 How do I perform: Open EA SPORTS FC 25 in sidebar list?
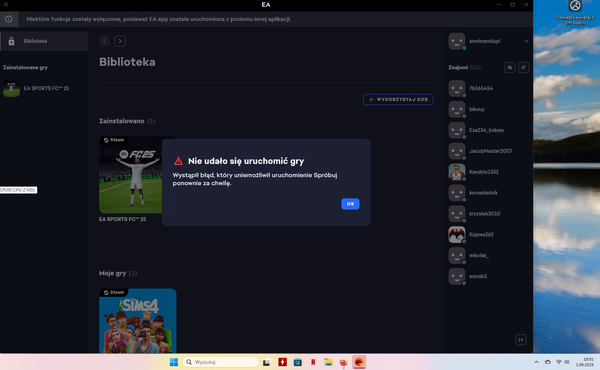(36, 88)
